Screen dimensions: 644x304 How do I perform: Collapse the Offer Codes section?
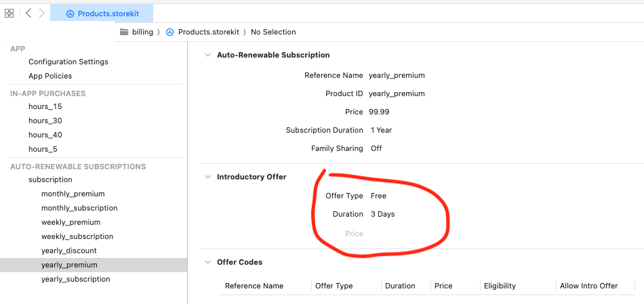207,263
